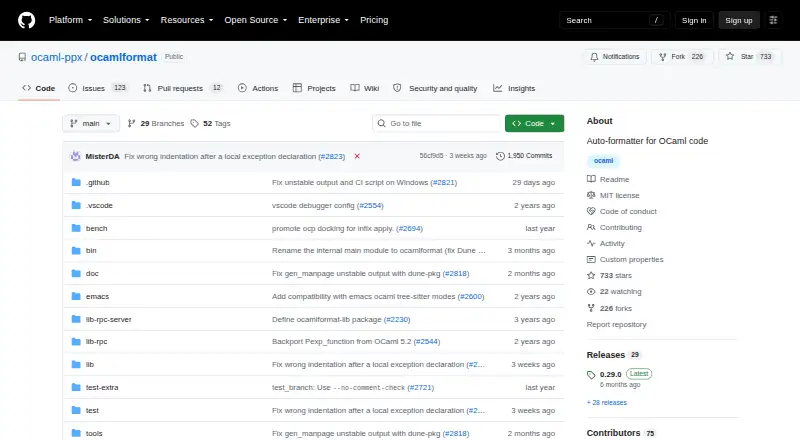Open the lib folder icon
Screen dimensions: 800x440
pyautogui.click(x=76, y=364)
